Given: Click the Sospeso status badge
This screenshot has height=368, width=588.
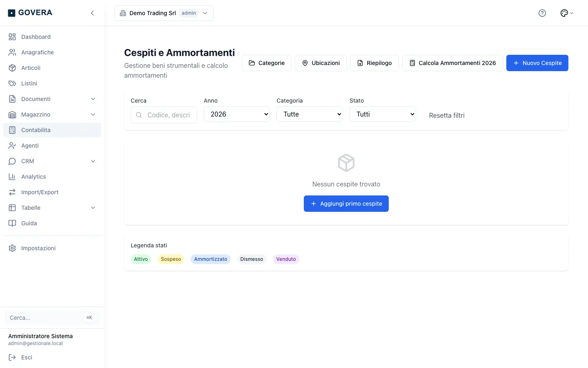Looking at the screenshot, I should coord(171,259).
